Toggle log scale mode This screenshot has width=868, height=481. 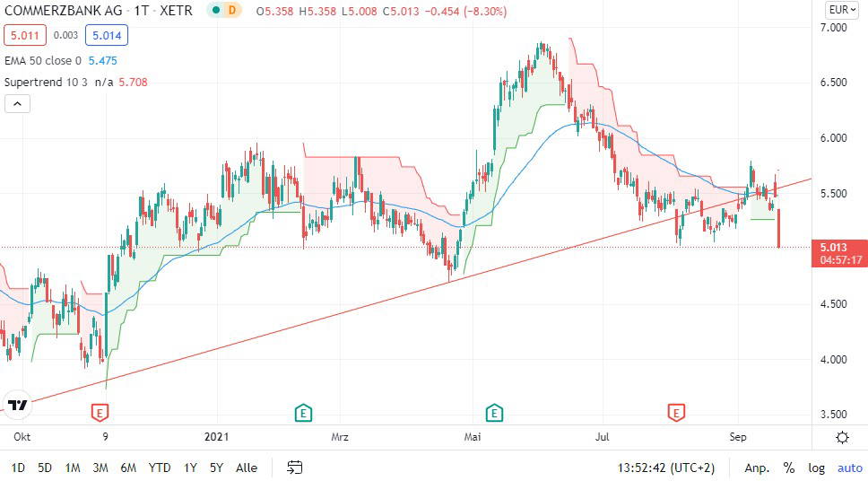click(x=816, y=468)
